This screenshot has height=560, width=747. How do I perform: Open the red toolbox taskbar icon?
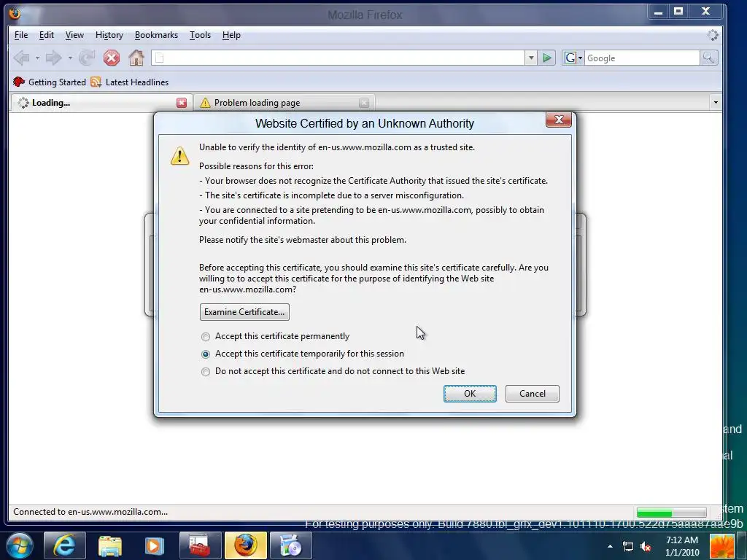point(200,545)
